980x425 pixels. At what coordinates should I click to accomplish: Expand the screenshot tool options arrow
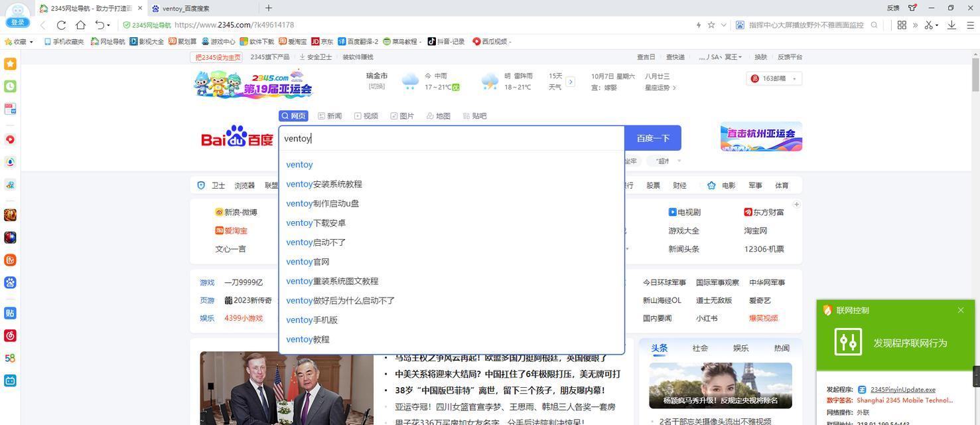coord(937,26)
